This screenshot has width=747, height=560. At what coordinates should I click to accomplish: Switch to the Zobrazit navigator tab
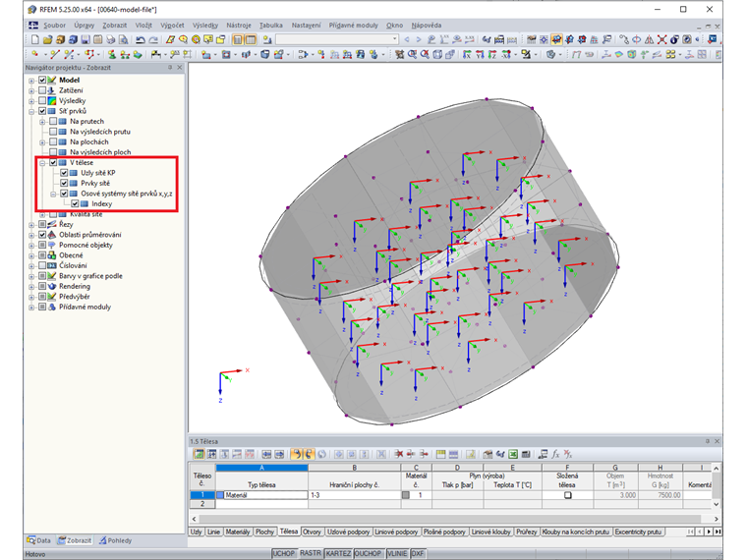tap(75, 540)
